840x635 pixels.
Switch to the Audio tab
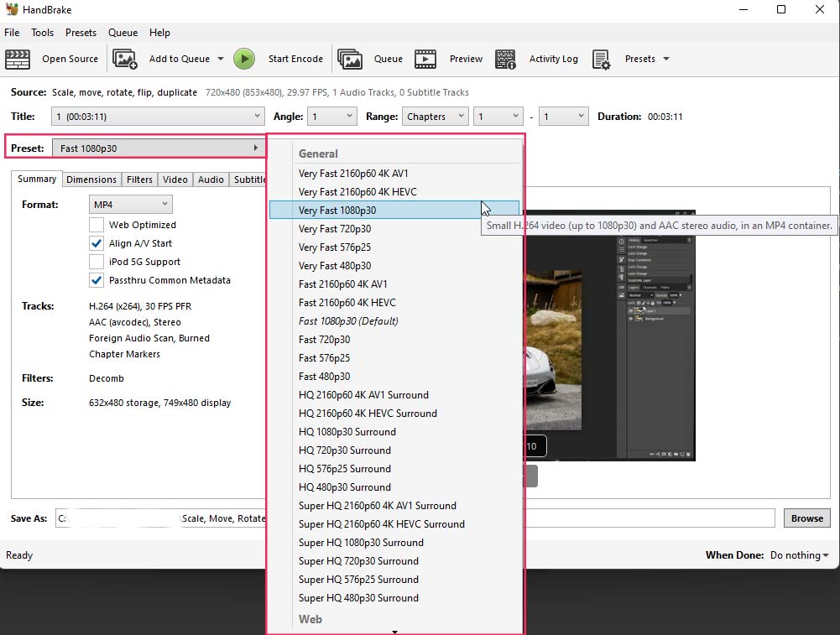211,180
